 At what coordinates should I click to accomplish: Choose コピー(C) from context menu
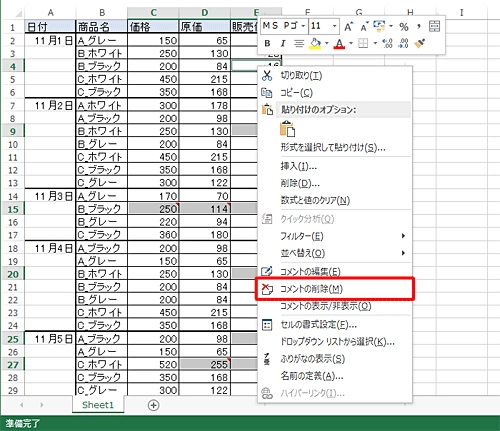(335, 93)
